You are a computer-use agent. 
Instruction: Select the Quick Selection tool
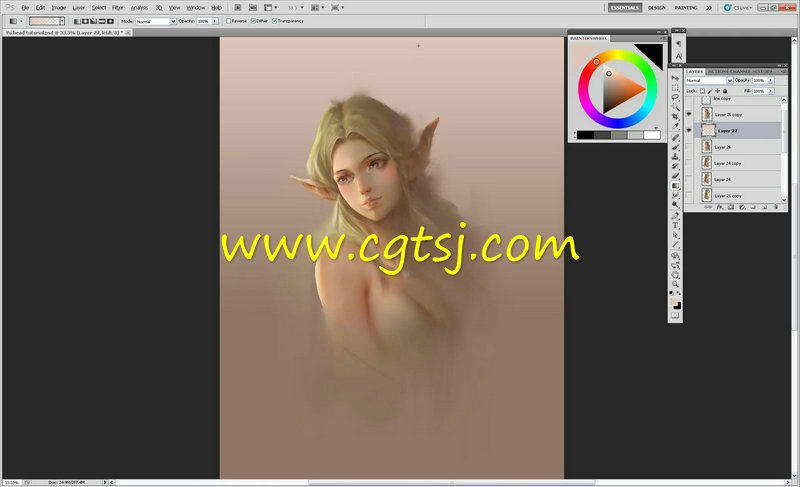click(x=675, y=107)
